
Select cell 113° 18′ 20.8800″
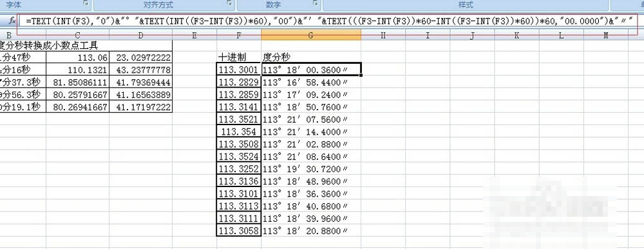(311, 230)
